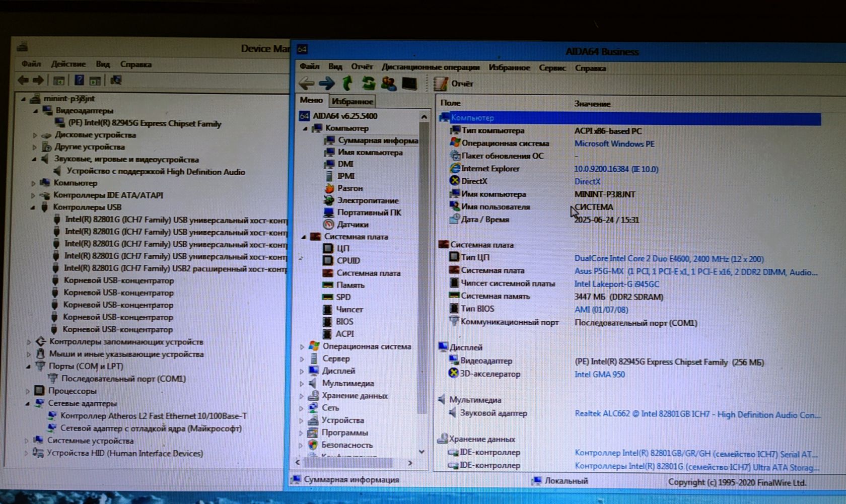
Task: Open Сервис menu in AIDA64
Action: coord(552,68)
